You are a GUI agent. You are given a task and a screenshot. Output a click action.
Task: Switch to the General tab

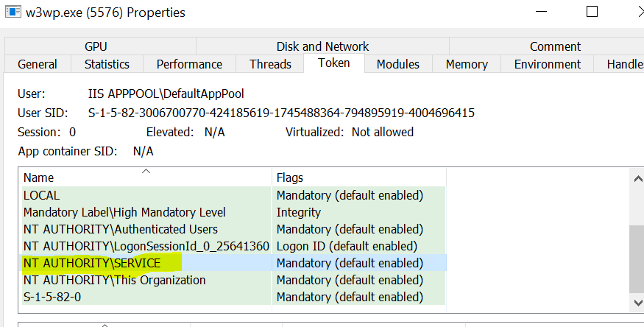38,64
